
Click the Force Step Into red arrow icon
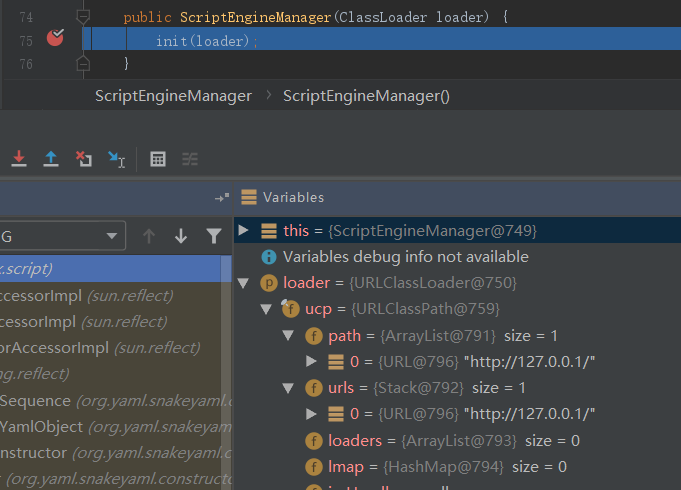19,159
